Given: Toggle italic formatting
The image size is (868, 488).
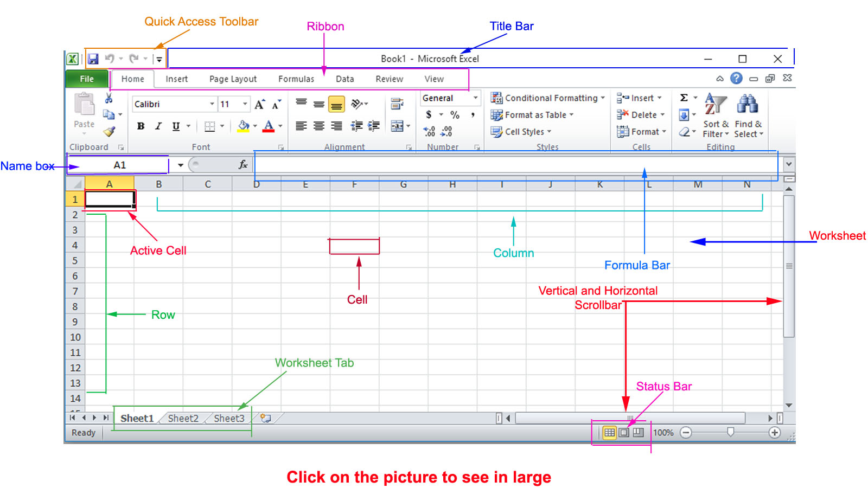Looking at the screenshot, I should pyautogui.click(x=158, y=126).
